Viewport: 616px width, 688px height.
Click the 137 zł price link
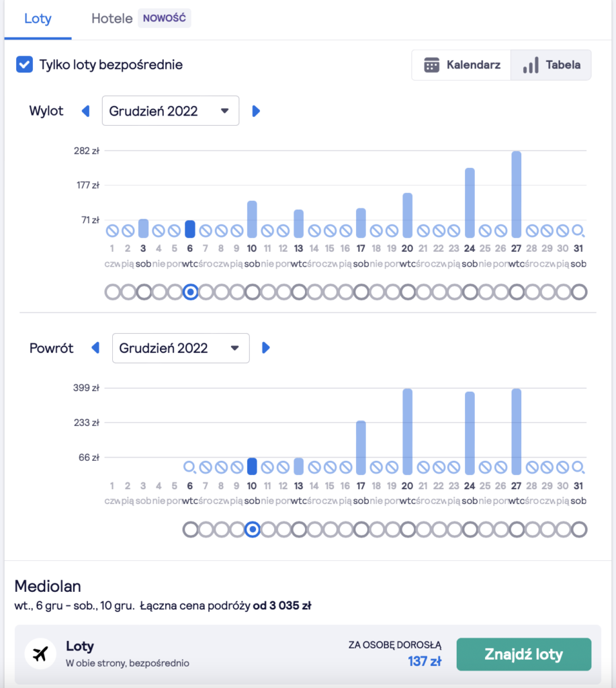pyautogui.click(x=425, y=661)
